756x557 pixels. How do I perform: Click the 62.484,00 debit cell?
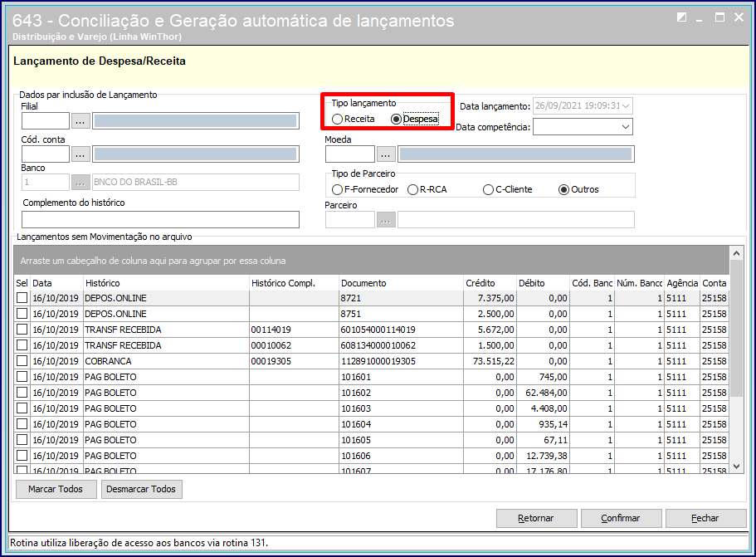click(x=543, y=393)
